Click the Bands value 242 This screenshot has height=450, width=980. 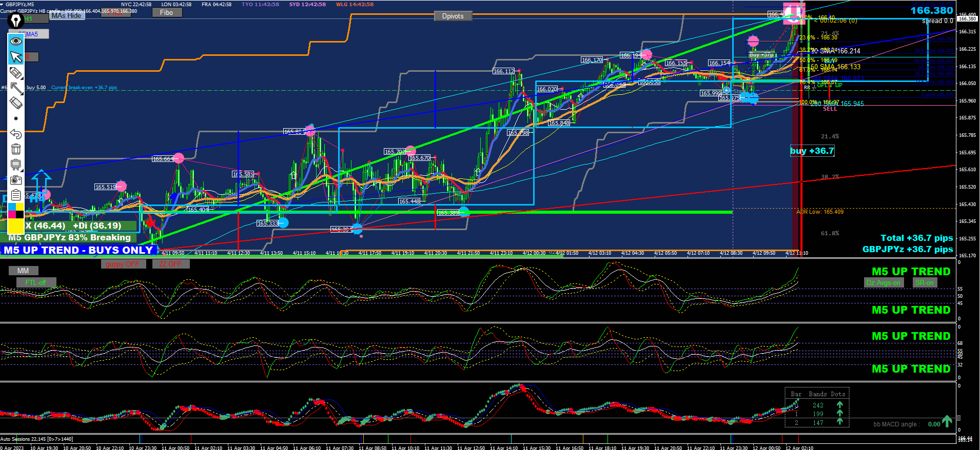pos(818,405)
